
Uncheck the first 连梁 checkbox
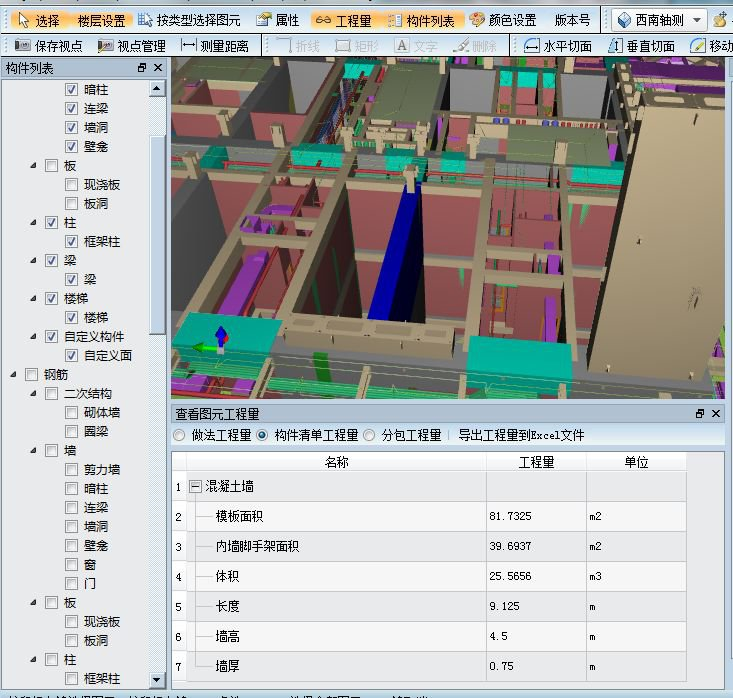[x=71, y=108]
